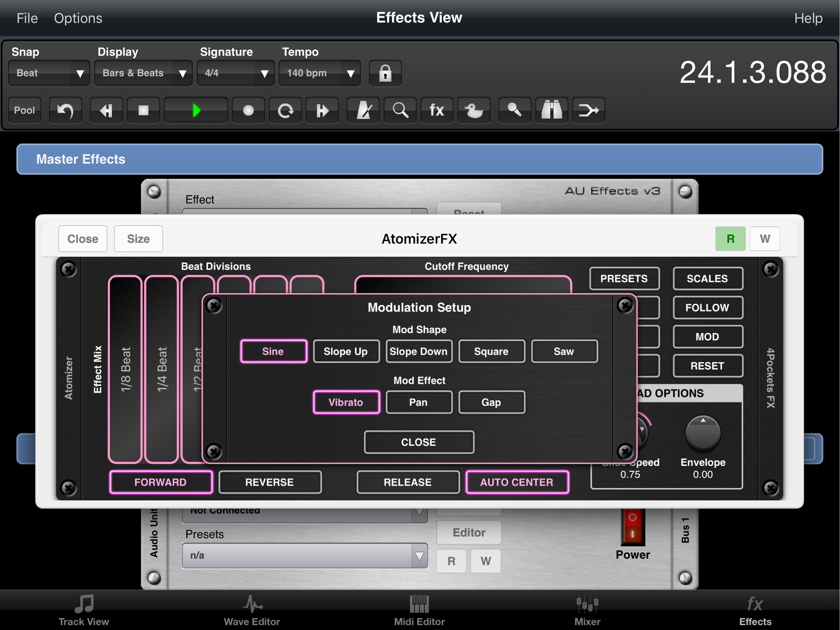The height and width of the screenshot is (630, 840).
Task: Click the binoculars icon
Action: click(551, 110)
